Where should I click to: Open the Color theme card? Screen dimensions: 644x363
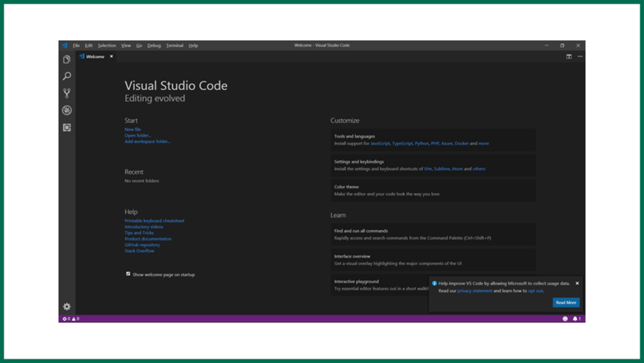coord(433,190)
